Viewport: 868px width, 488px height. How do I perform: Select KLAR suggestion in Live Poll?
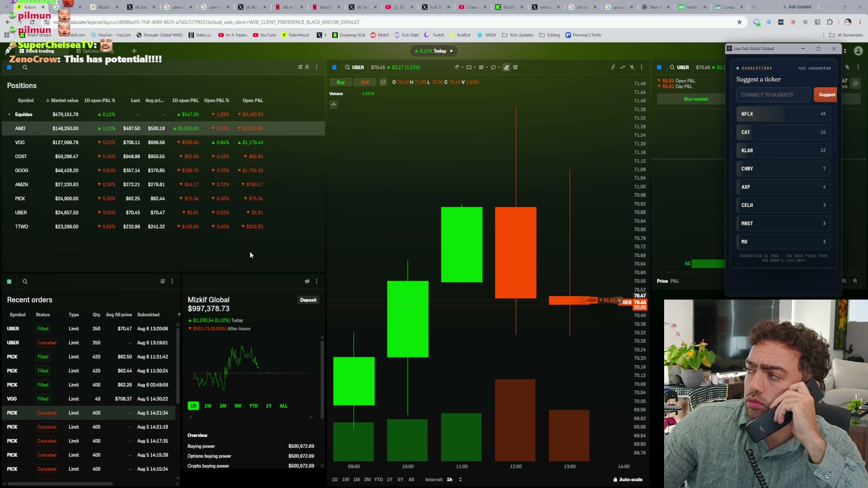click(x=783, y=150)
